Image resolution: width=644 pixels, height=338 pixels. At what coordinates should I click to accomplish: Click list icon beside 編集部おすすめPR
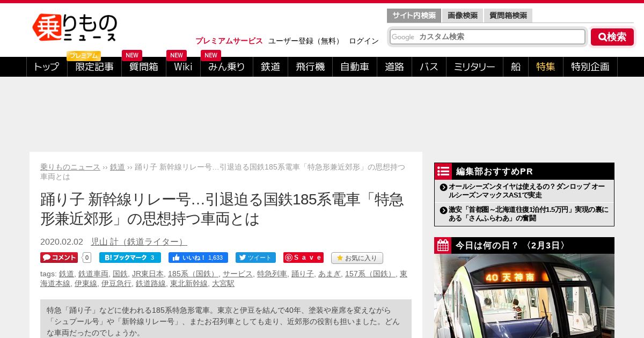click(443, 171)
